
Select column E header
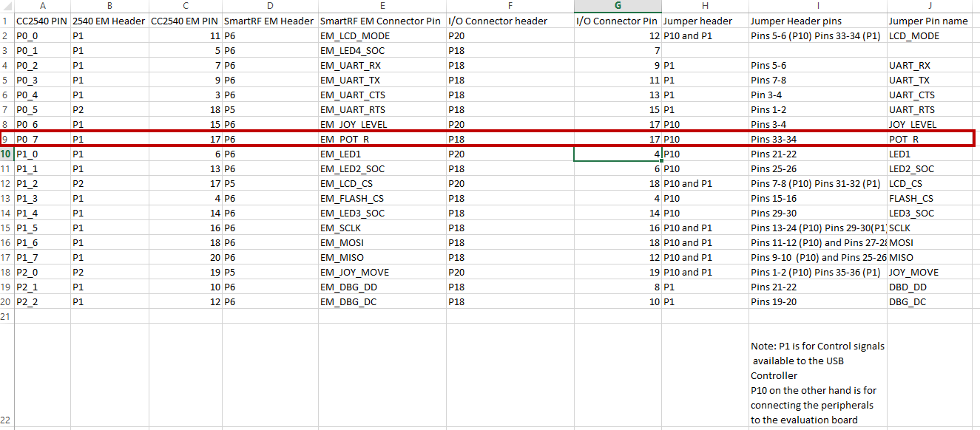pos(382,6)
